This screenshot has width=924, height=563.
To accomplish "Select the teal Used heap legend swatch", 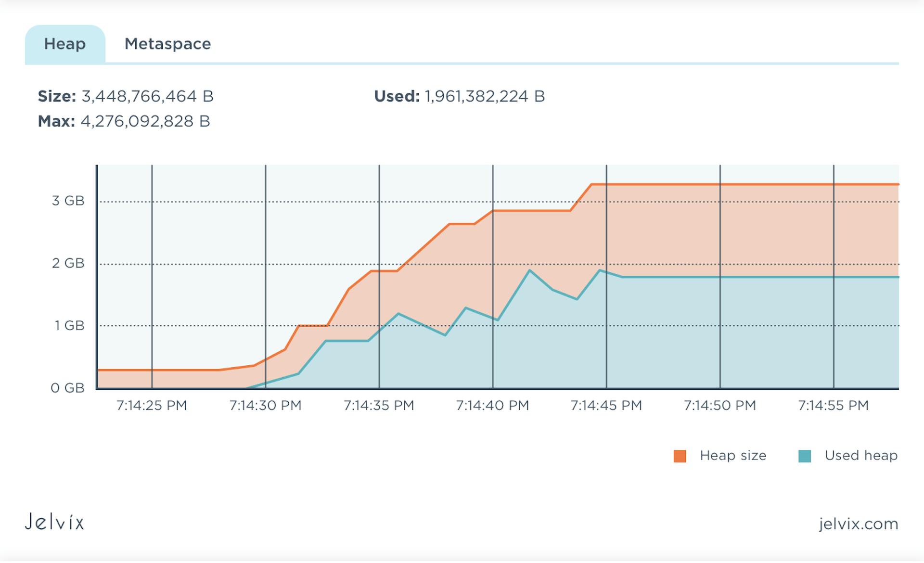I will [805, 455].
